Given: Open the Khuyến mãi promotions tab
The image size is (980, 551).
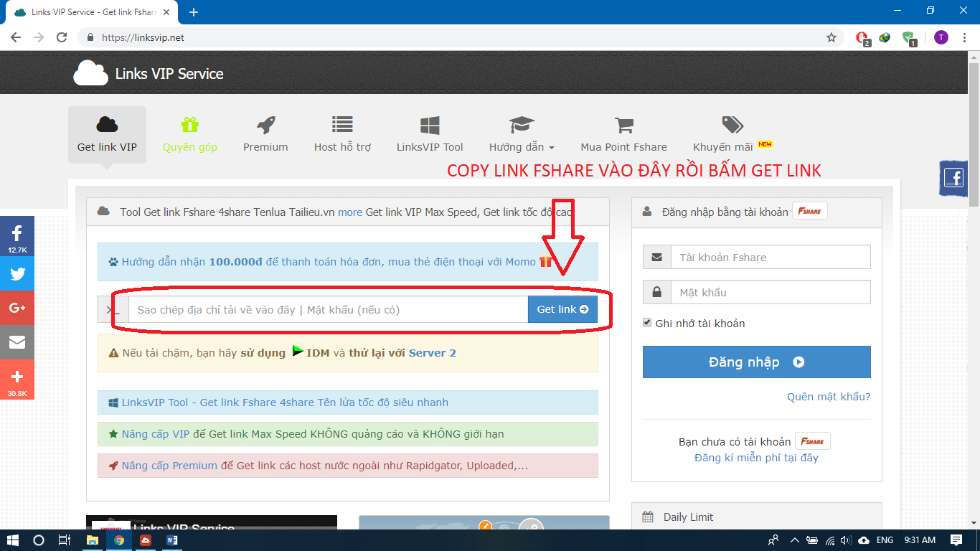Looking at the screenshot, I should point(732,135).
